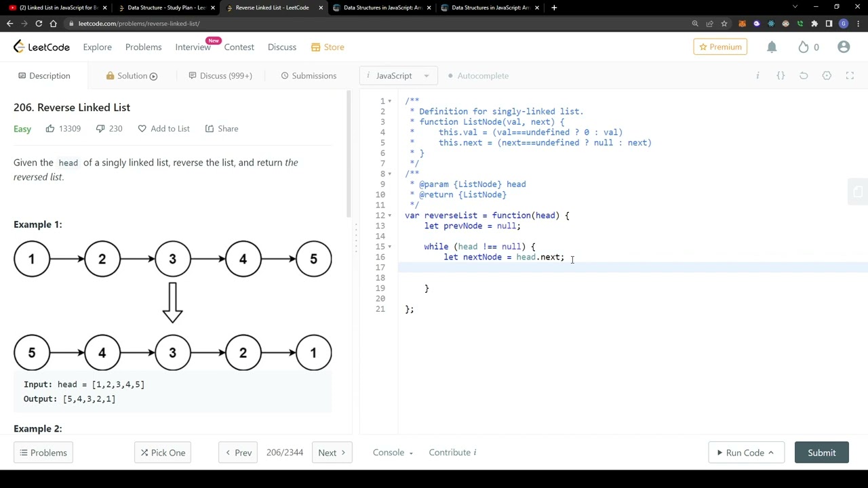Expand the Console panel
868x488 pixels.
pos(393,453)
